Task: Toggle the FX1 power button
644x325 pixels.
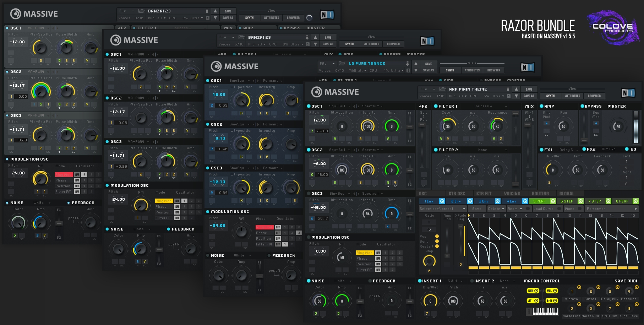Action: click(541, 150)
